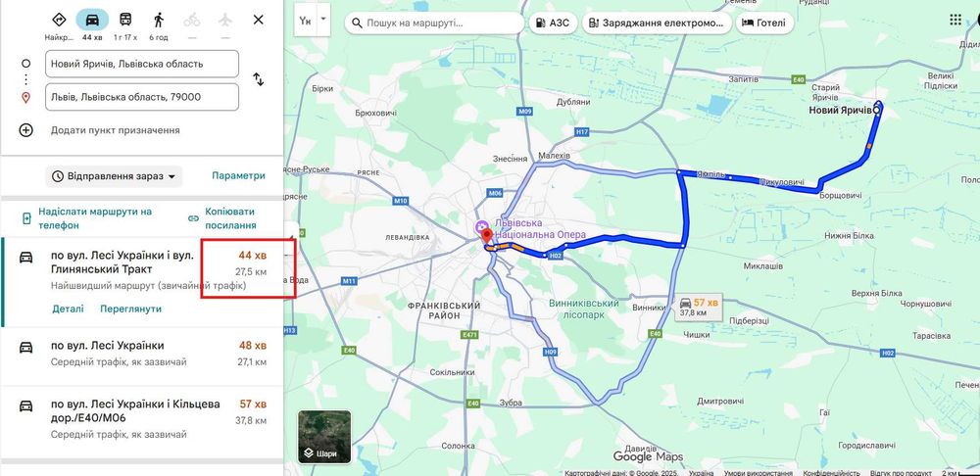980x476 pixels.
Task: Switch to public transit mode icon
Action: pyautogui.click(x=125, y=20)
